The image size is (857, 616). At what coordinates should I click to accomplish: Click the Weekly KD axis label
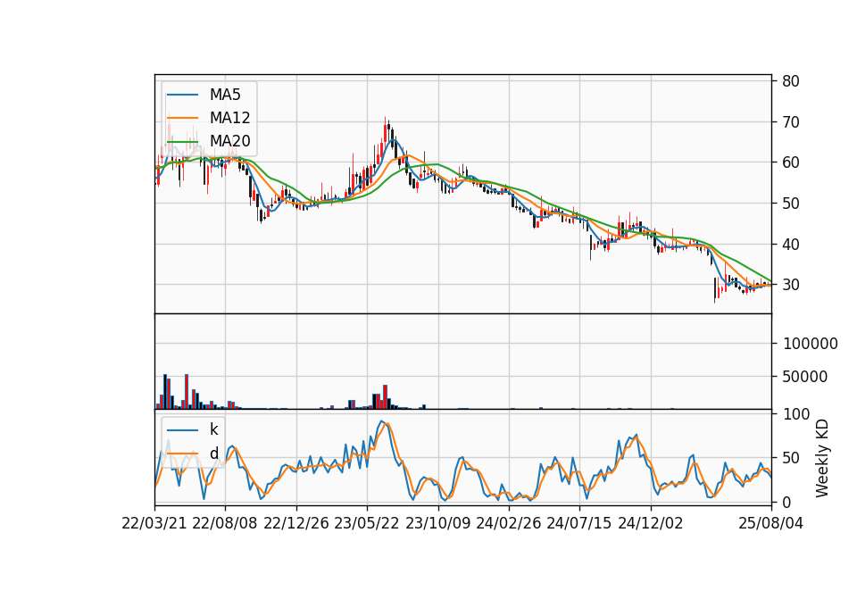[x=821, y=458]
